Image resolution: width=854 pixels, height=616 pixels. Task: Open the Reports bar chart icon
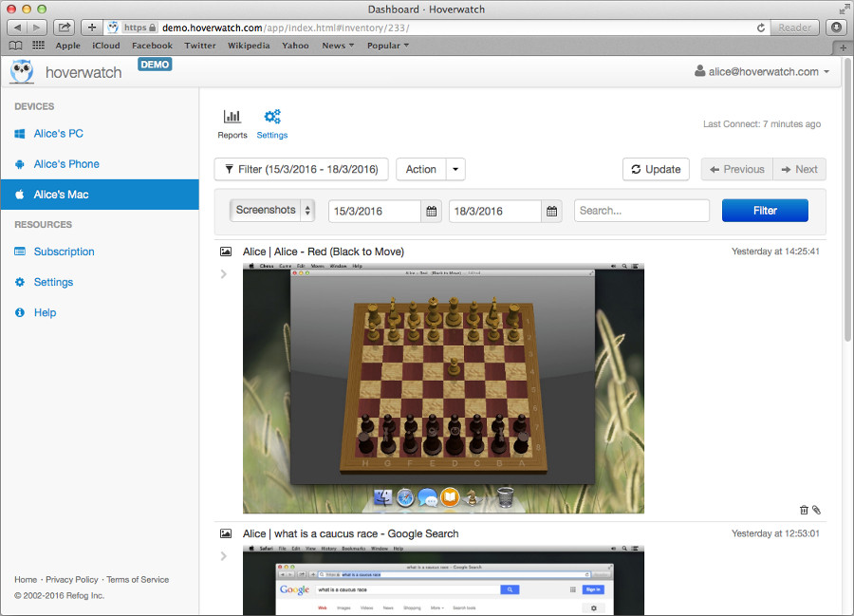(x=232, y=117)
